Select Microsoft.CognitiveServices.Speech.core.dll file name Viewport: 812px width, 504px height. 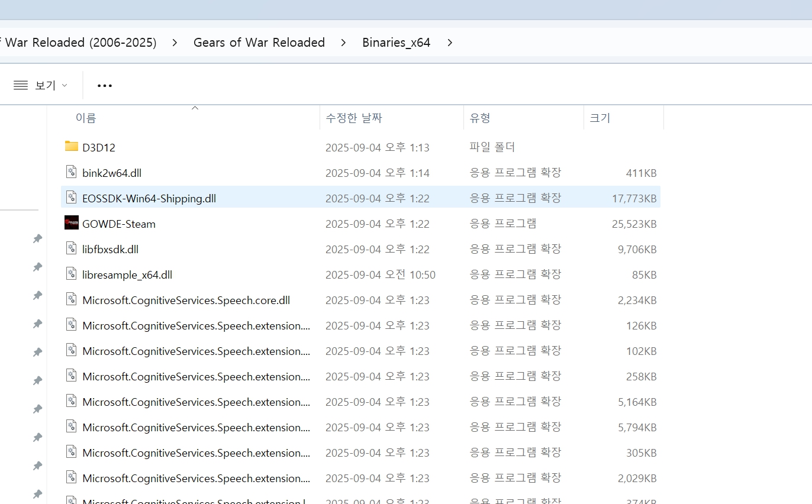point(186,300)
